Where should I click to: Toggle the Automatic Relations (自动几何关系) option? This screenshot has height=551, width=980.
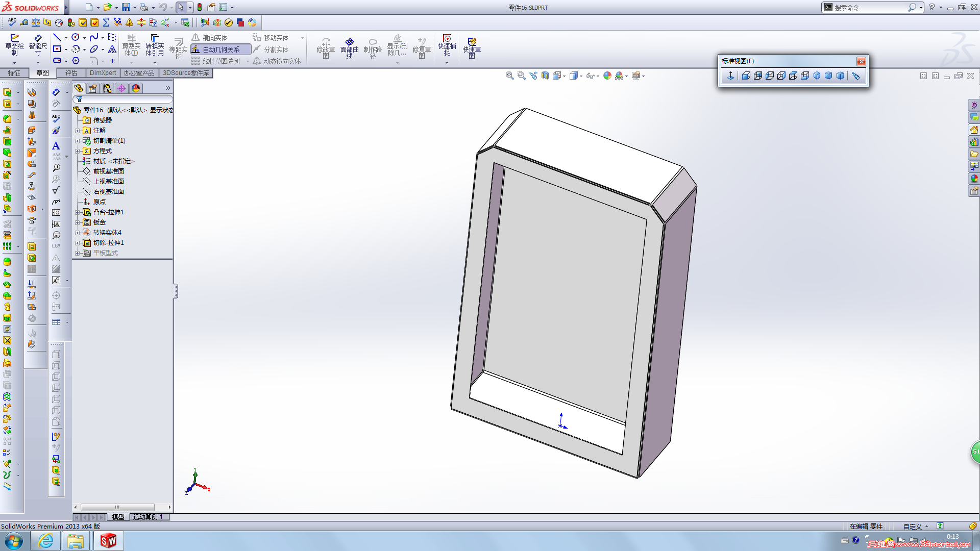coord(220,49)
